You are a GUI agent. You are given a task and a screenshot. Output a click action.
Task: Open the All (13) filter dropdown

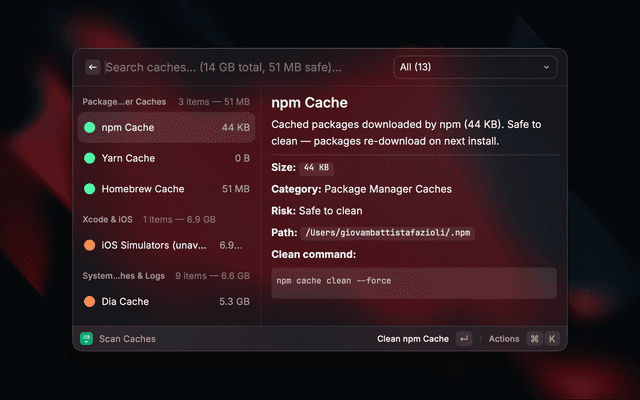coord(475,67)
